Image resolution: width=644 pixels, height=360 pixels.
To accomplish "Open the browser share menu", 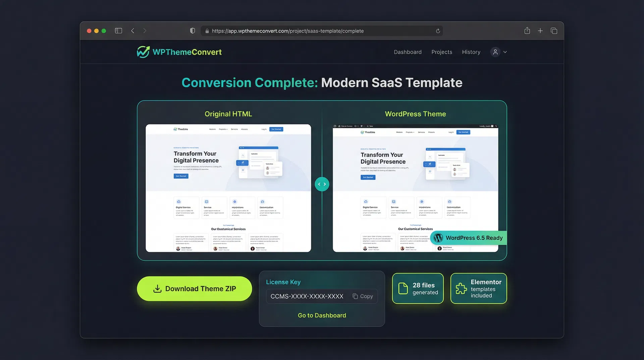I will click(x=527, y=31).
